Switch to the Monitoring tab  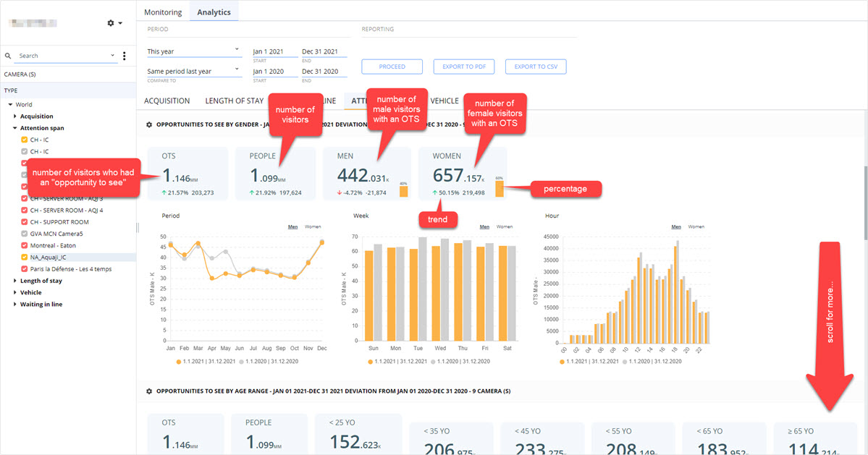click(163, 12)
